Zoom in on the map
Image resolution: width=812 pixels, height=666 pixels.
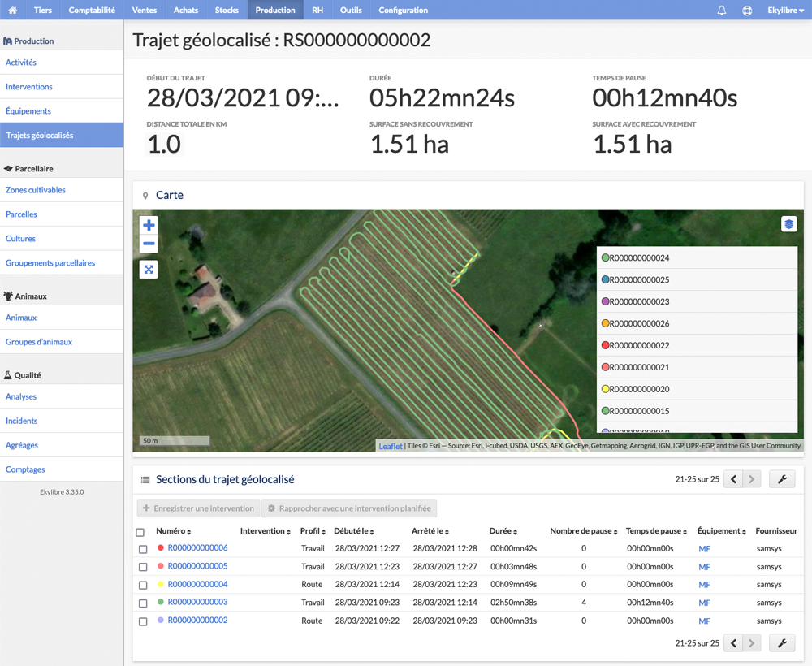(x=149, y=225)
